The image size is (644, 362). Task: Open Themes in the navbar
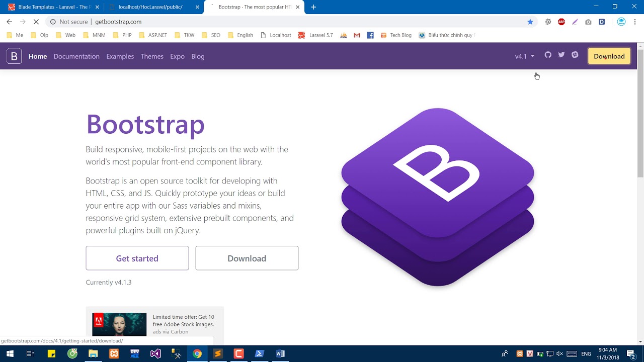pos(152,56)
